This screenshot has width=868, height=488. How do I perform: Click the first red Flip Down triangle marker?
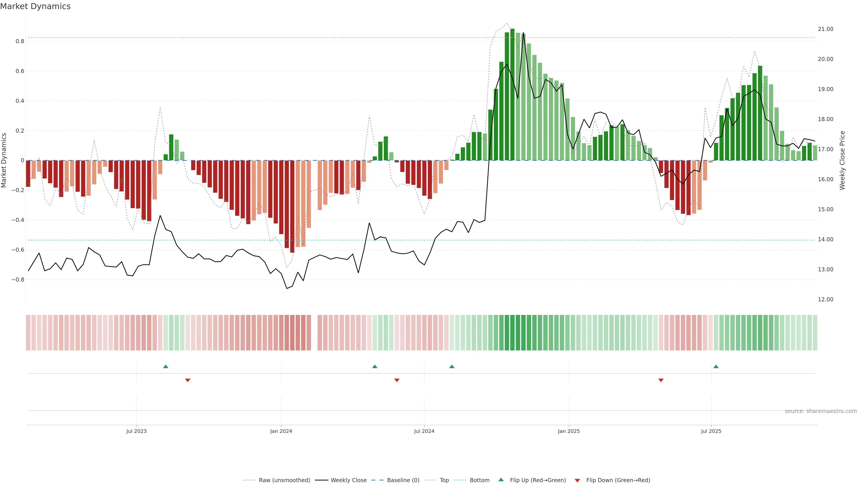point(188,380)
